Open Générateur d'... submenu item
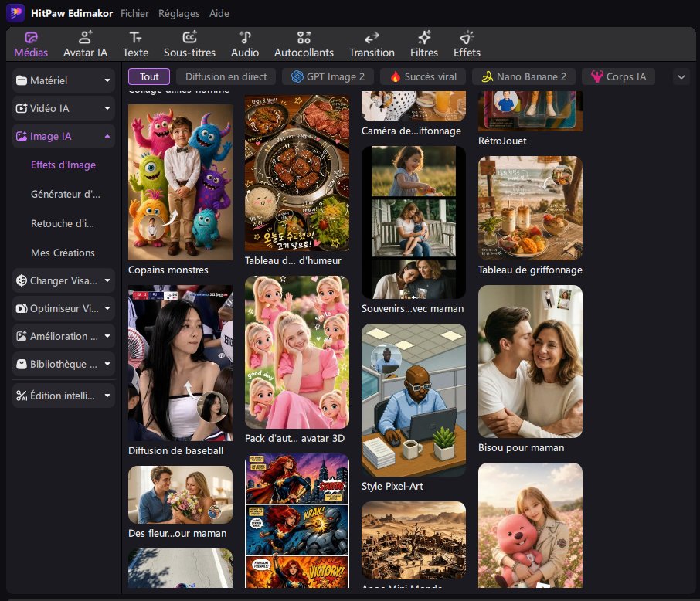Screen dimensions: 700x601 pos(65,194)
